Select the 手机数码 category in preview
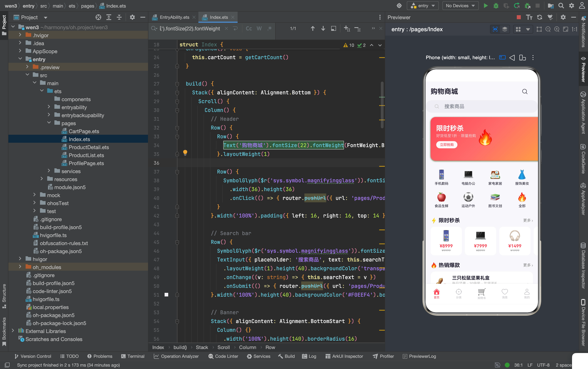 click(441, 178)
